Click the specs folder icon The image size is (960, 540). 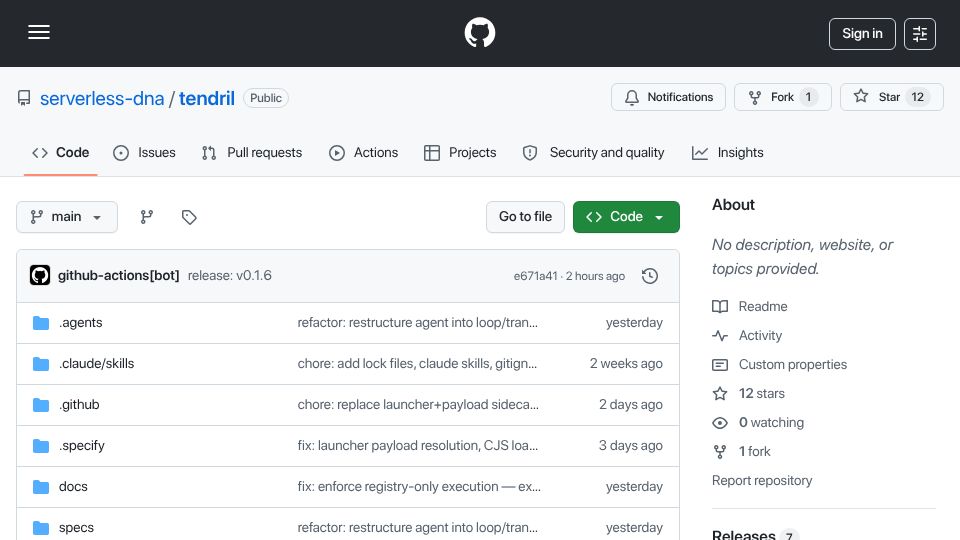pyautogui.click(x=41, y=528)
